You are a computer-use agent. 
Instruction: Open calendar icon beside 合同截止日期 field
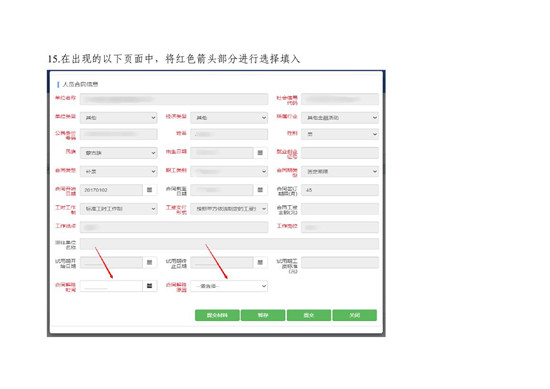(x=260, y=190)
